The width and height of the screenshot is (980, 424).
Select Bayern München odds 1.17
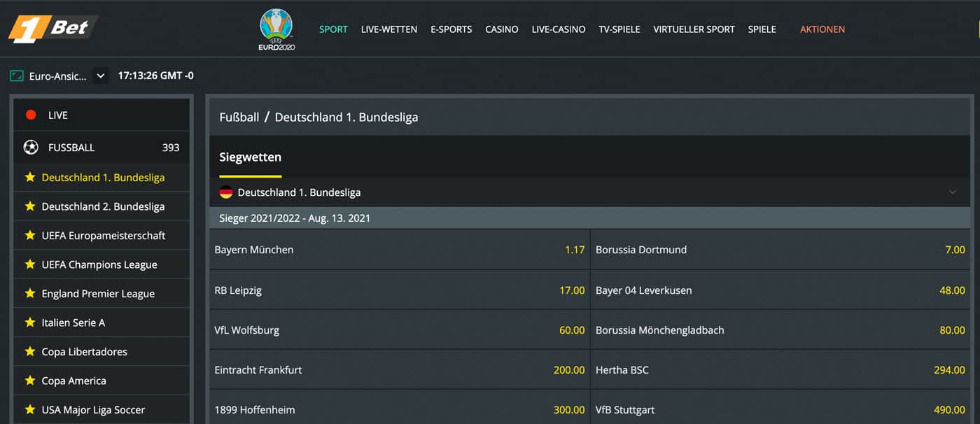574,250
